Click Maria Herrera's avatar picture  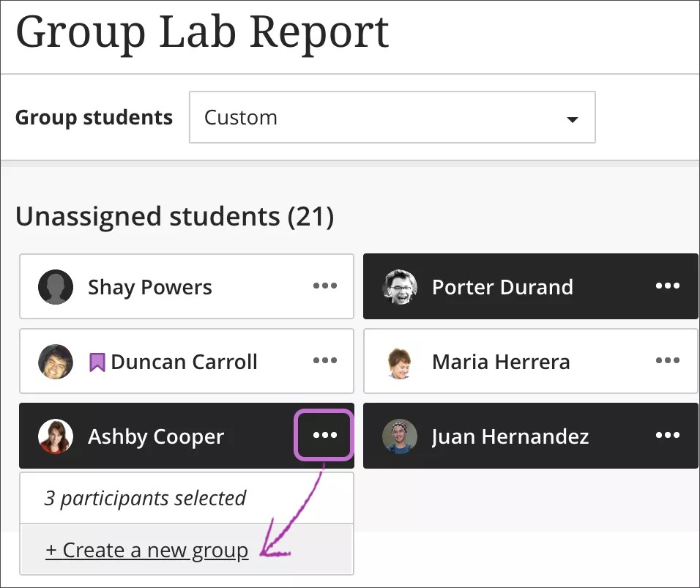click(x=399, y=361)
